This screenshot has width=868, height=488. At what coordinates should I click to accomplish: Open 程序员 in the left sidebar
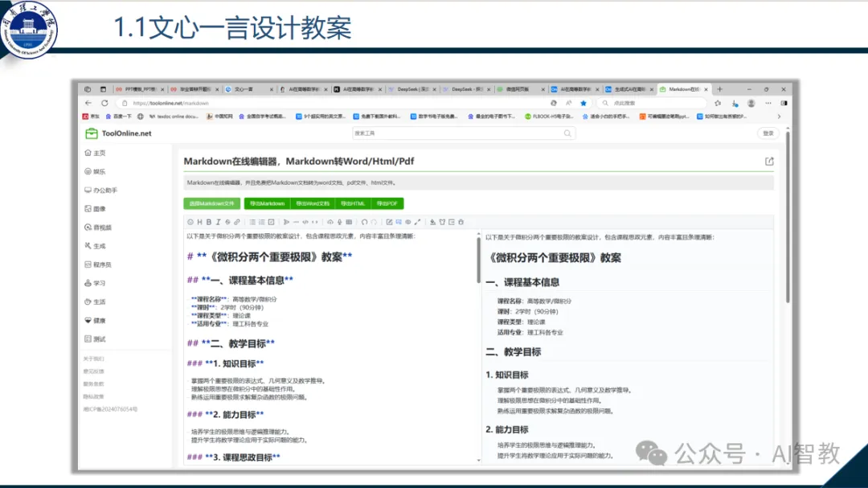click(x=99, y=265)
